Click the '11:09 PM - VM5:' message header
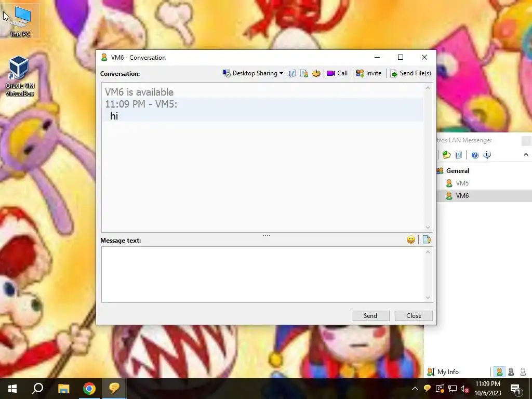 tap(141, 104)
